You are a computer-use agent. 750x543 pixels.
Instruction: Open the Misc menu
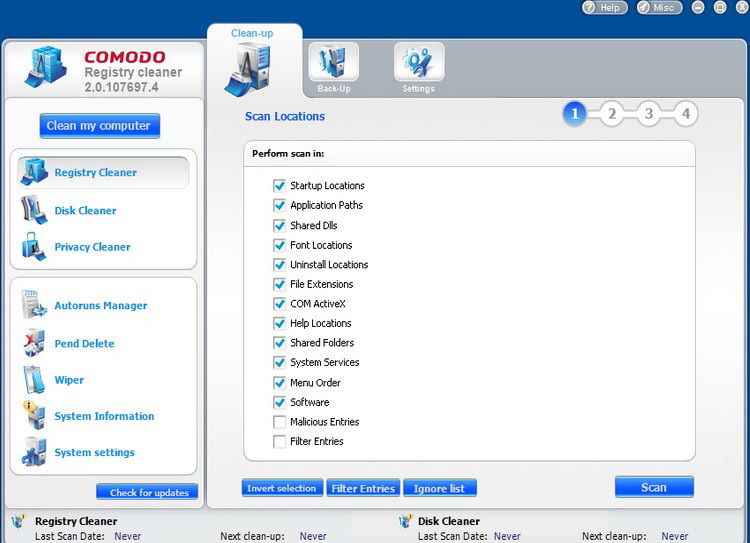659,8
